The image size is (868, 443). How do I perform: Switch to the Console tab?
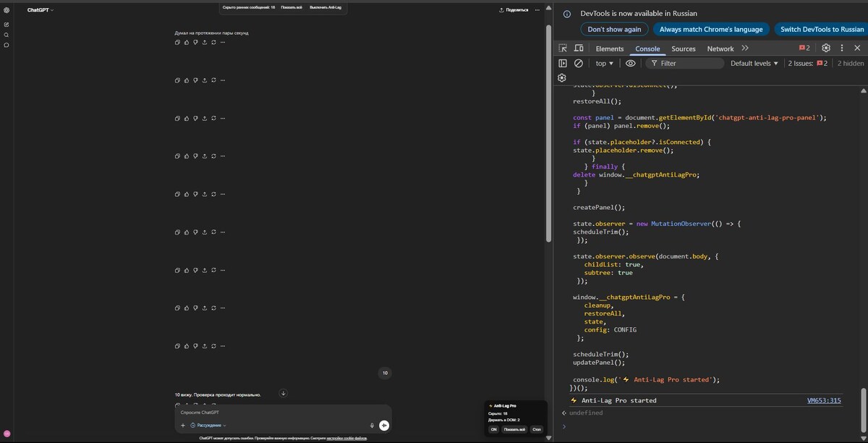647,48
